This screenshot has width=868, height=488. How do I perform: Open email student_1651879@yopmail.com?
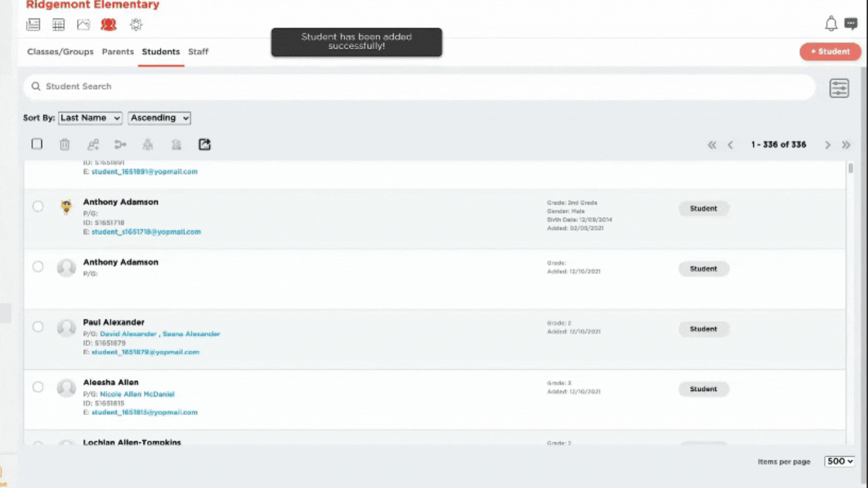pyautogui.click(x=145, y=352)
